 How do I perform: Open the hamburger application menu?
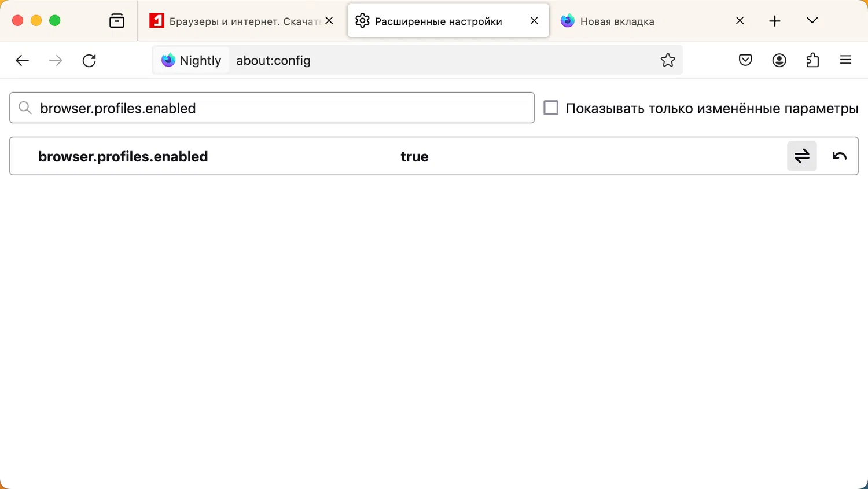click(x=845, y=60)
